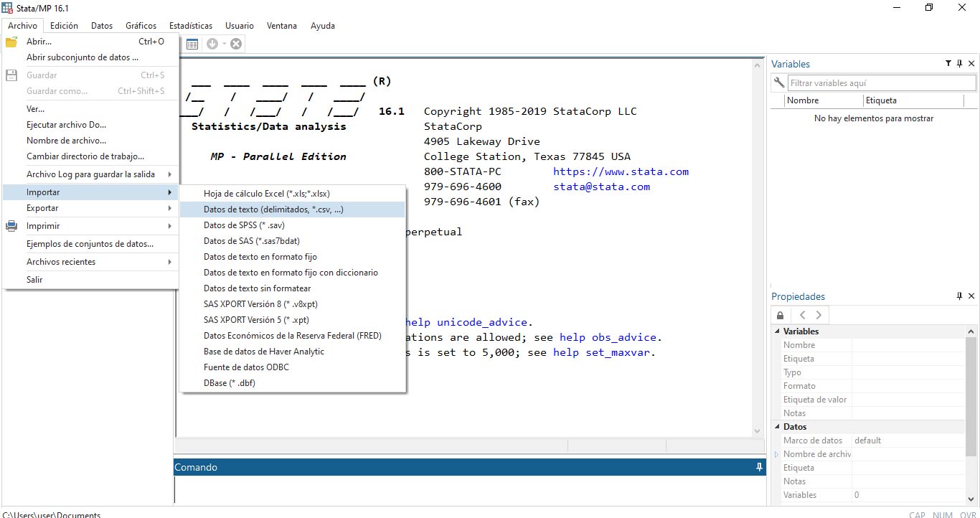Expand the Importar submenu entry

90,192
